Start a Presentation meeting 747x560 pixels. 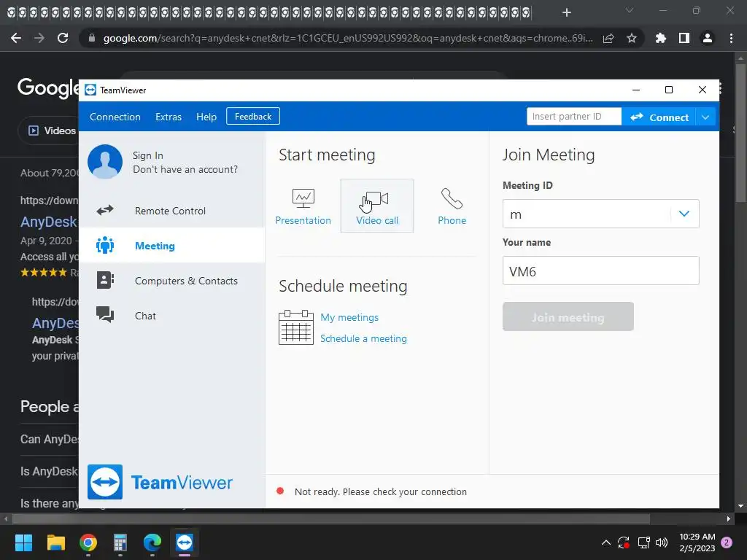click(x=303, y=206)
